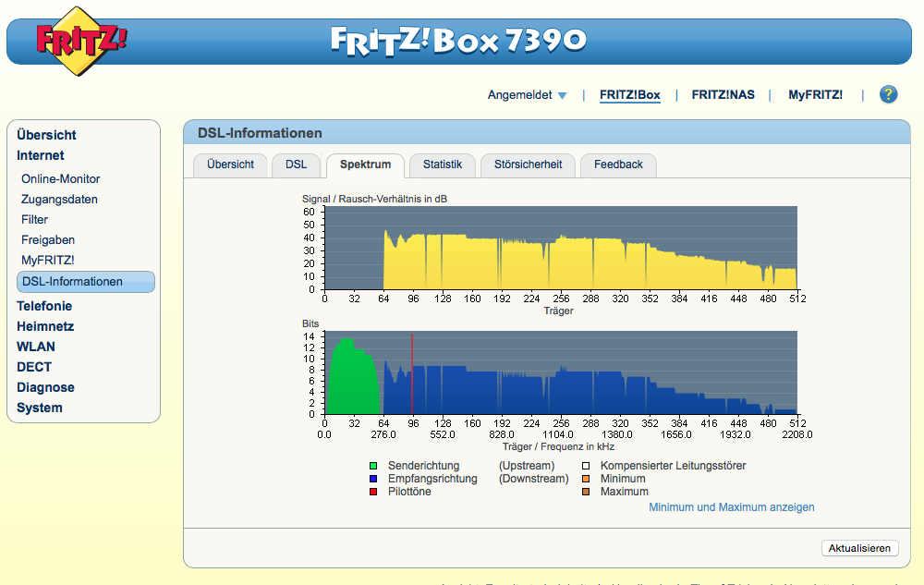
Task: Click the Träger / Frequenz in kHz label
Action: pos(558,446)
